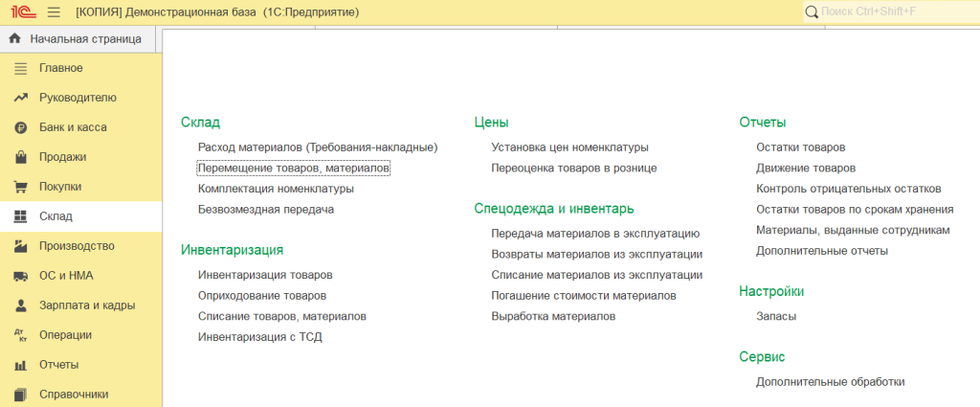Open the Главное section
The image size is (980, 407).
tap(80, 68)
